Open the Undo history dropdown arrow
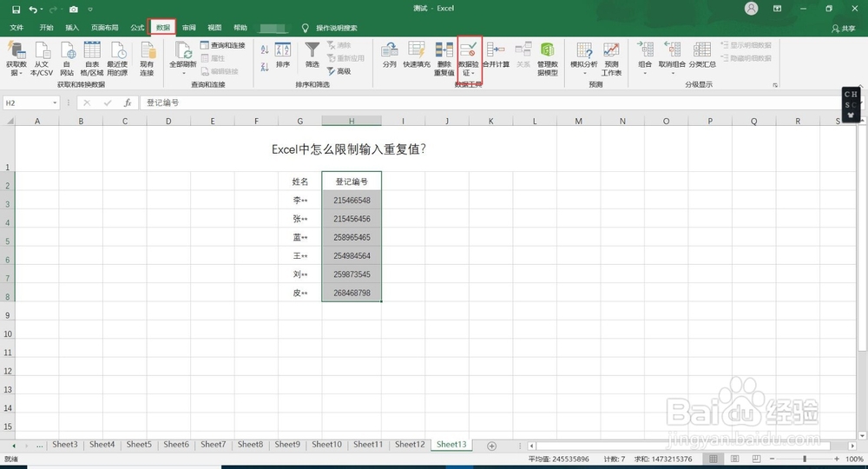The image size is (868, 469). click(42, 10)
